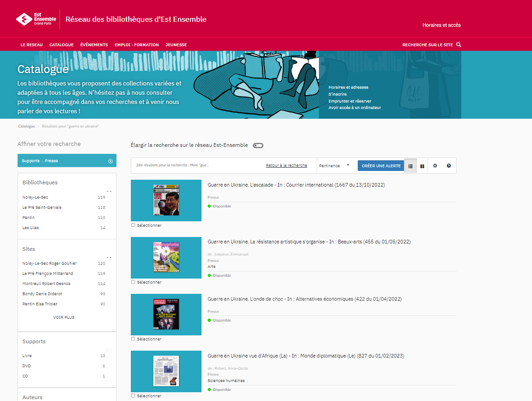This screenshot has width=532, height=401.
Task: Open Avoir accès à un ordinateur link
Action: (x=355, y=108)
